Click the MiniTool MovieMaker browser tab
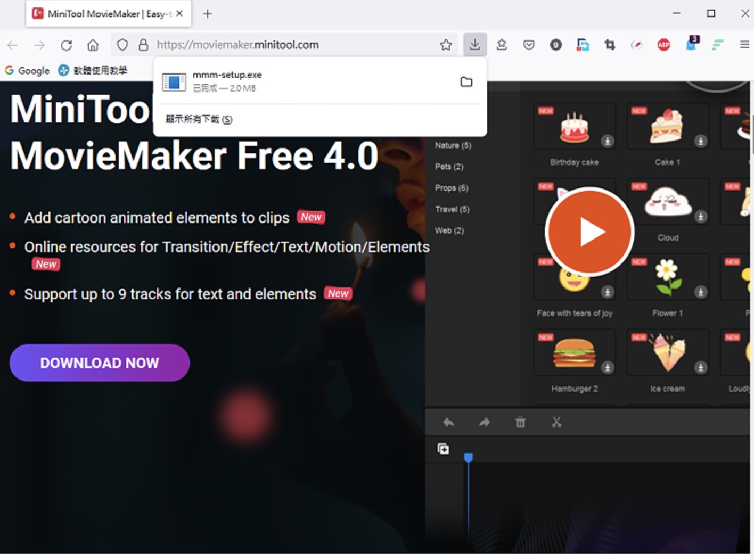Screen dimensions: 754x560 (109, 14)
